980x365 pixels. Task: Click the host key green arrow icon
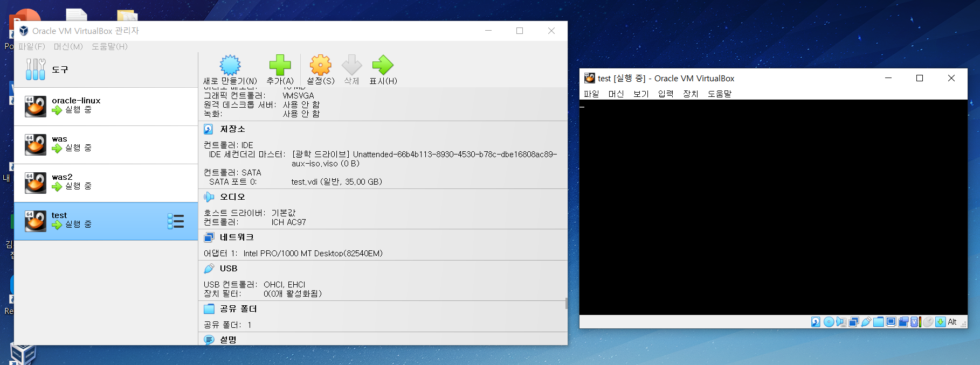click(x=941, y=322)
